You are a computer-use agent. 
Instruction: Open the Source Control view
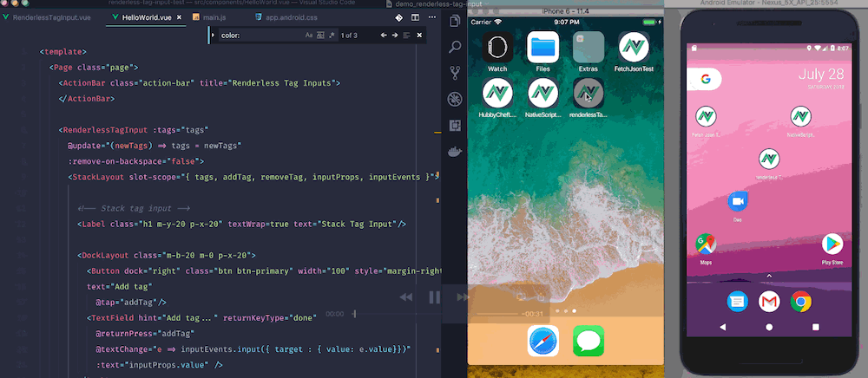[454, 72]
